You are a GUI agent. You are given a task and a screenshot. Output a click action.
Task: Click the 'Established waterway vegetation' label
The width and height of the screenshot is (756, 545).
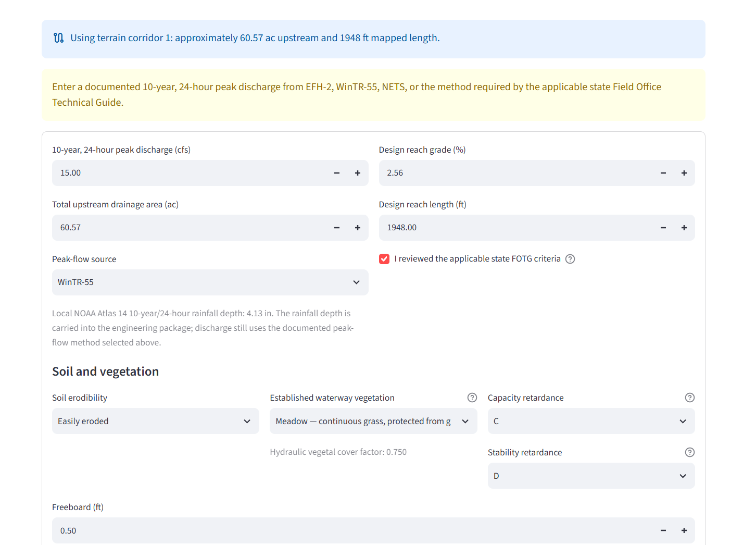(x=332, y=398)
